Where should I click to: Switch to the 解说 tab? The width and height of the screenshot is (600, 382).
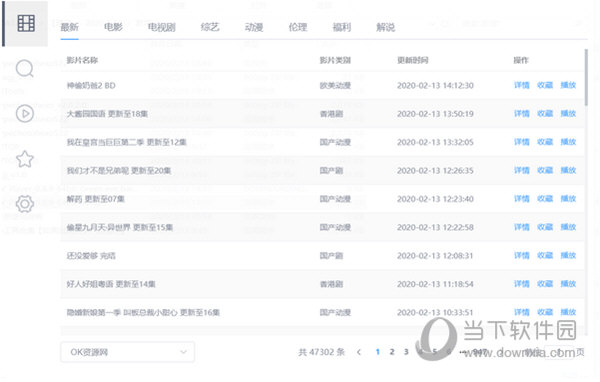pyautogui.click(x=386, y=27)
